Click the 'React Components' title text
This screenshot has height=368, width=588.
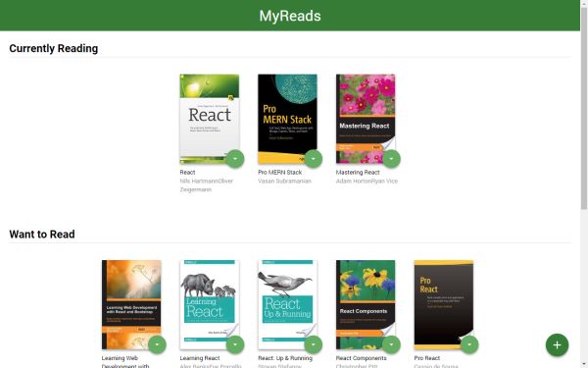[361, 358]
